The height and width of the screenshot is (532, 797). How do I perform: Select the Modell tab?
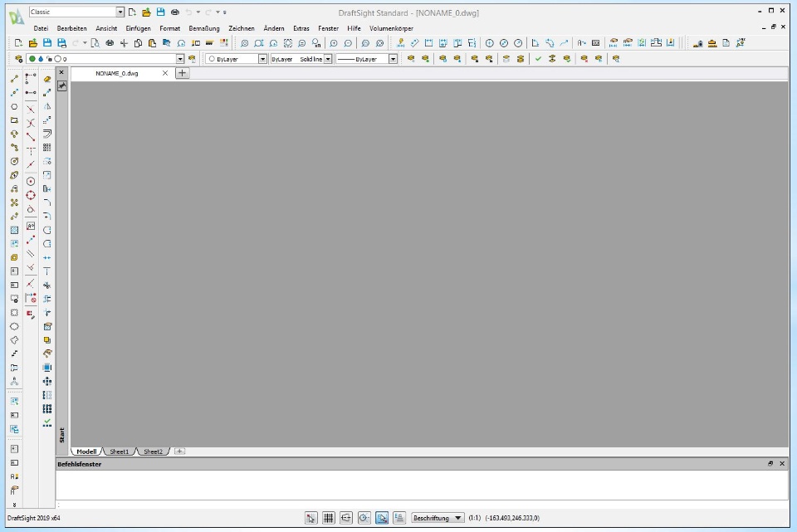(x=86, y=451)
